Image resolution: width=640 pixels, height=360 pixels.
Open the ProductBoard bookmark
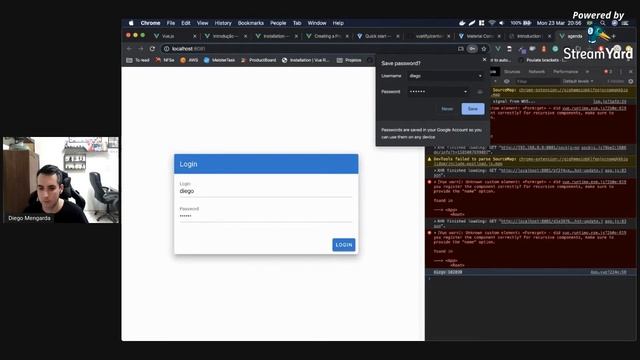tap(258, 60)
